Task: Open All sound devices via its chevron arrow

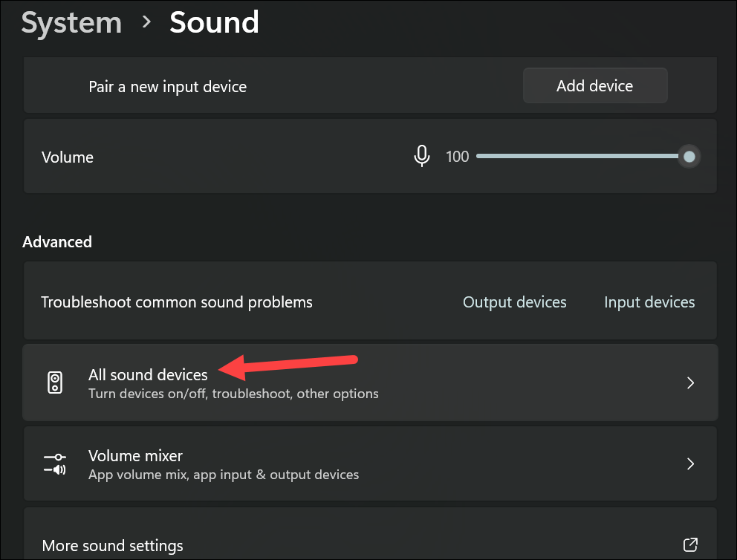Action: 689,382
